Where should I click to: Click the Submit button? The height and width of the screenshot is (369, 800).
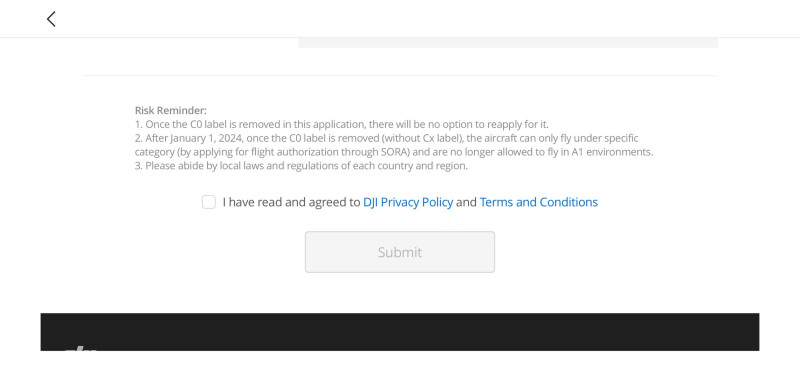pos(399,252)
